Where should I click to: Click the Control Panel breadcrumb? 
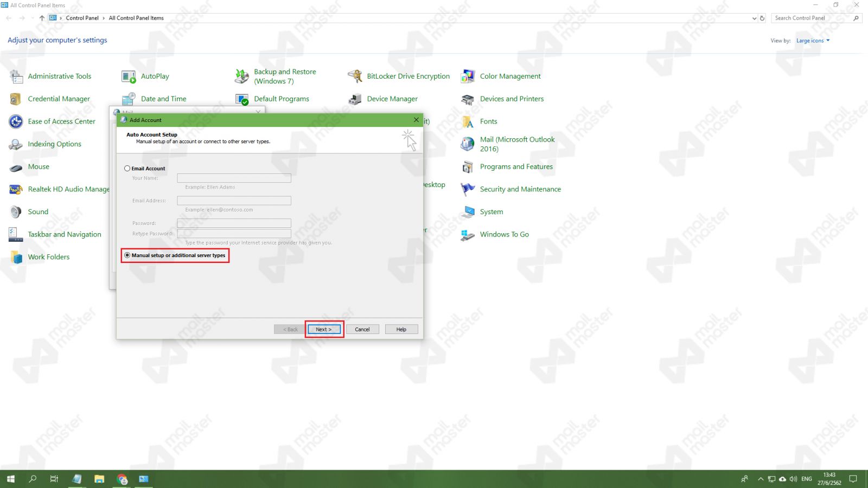[x=82, y=18]
